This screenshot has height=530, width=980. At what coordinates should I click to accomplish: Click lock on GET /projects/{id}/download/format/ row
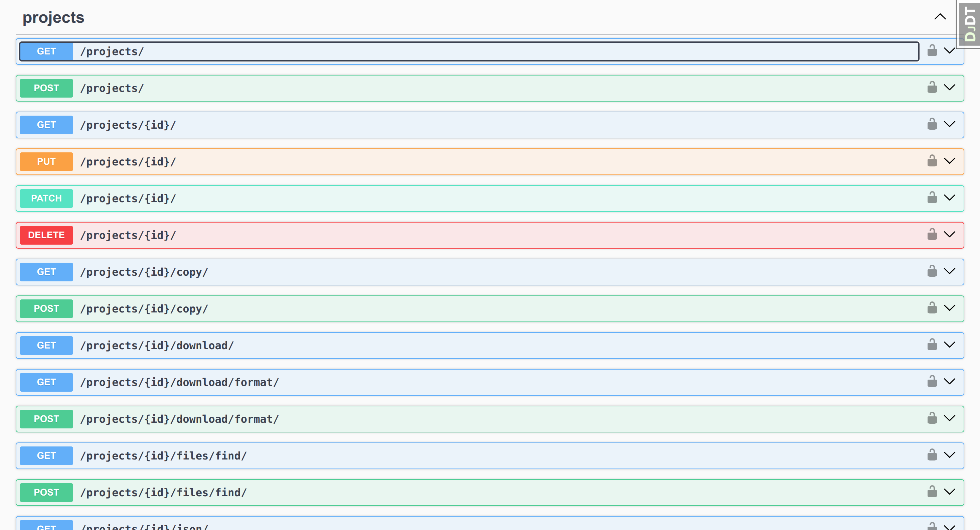click(x=932, y=381)
